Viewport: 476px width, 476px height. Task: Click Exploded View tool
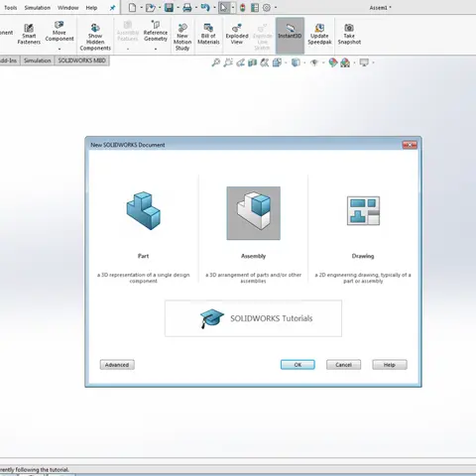pyautogui.click(x=237, y=34)
